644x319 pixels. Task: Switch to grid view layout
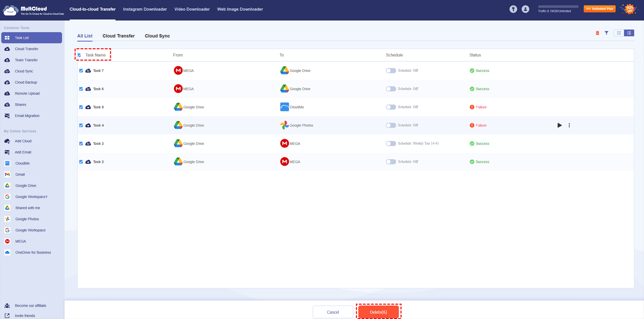pos(619,33)
